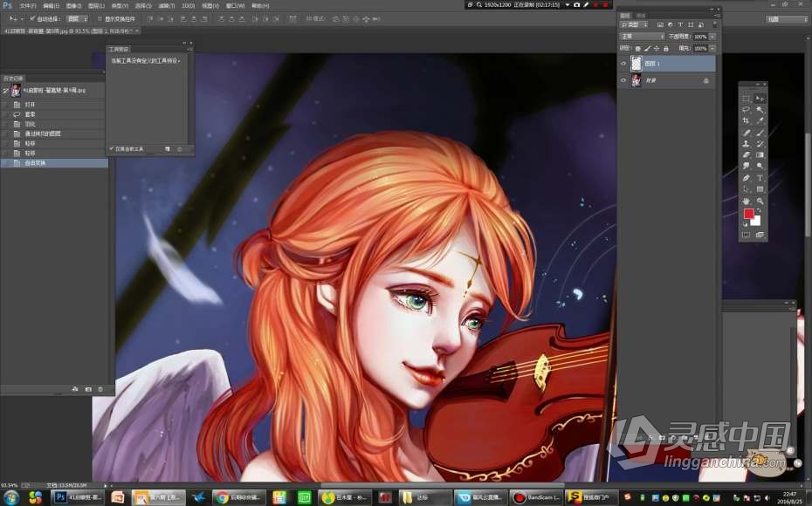Viewport: 812px width, 506px height.
Task: Select the Lasso history state
Action: pos(54,114)
